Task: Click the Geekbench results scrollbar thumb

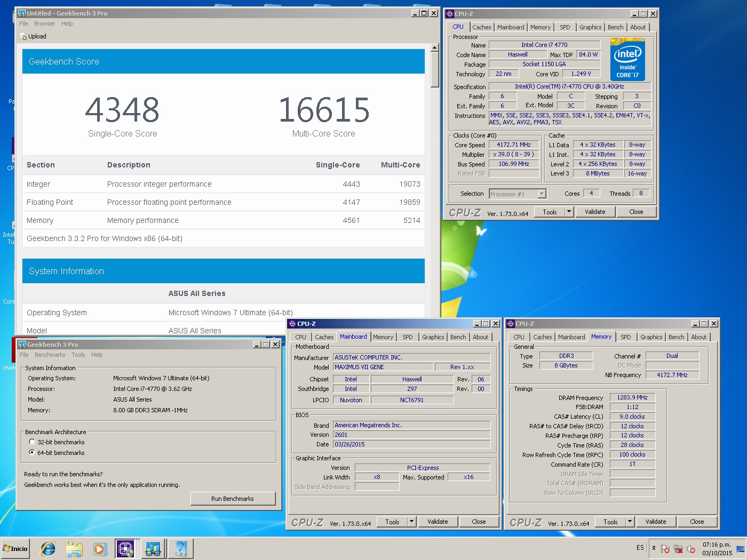Action: (x=434, y=70)
